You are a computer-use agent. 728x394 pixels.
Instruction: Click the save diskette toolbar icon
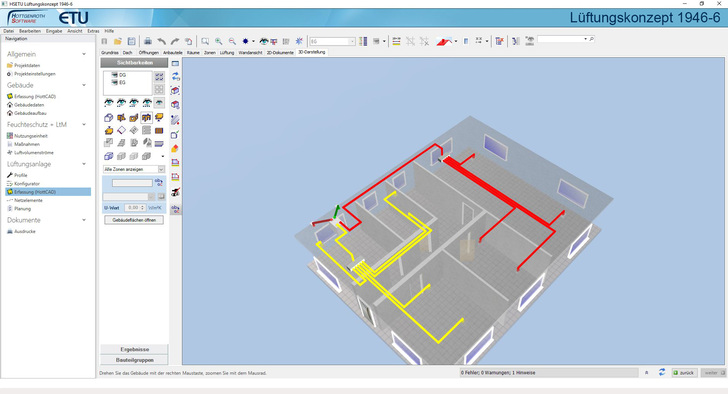[x=131, y=41]
